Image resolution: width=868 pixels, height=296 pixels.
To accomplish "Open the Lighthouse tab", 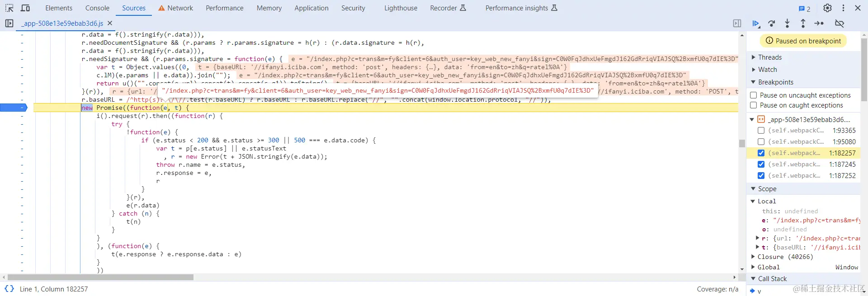I will 401,8.
